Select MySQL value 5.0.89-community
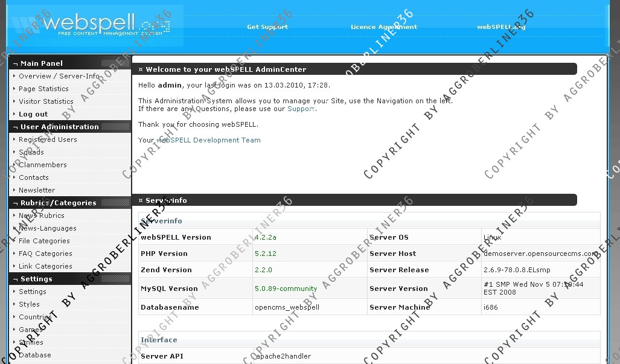This screenshot has height=364, width=620. pos(286,289)
